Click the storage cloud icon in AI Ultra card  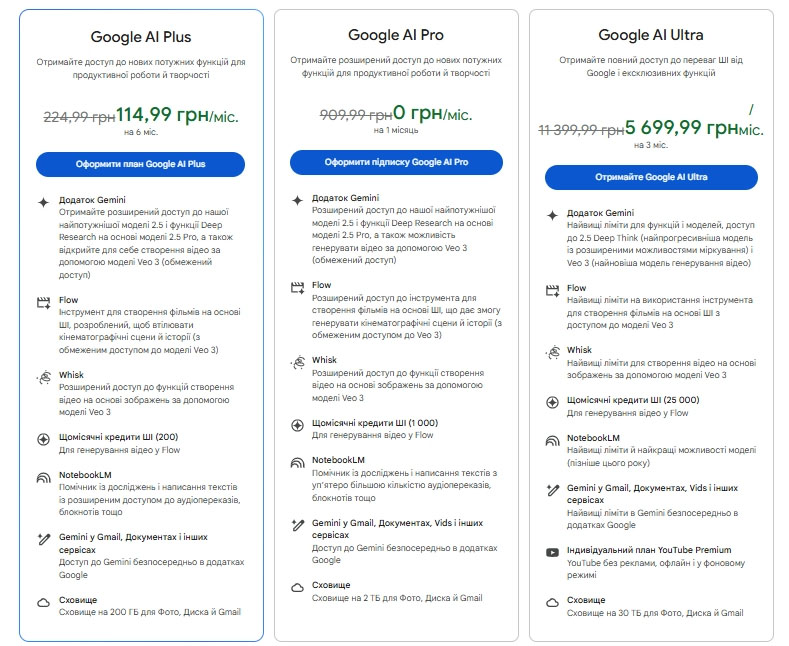coord(552,603)
